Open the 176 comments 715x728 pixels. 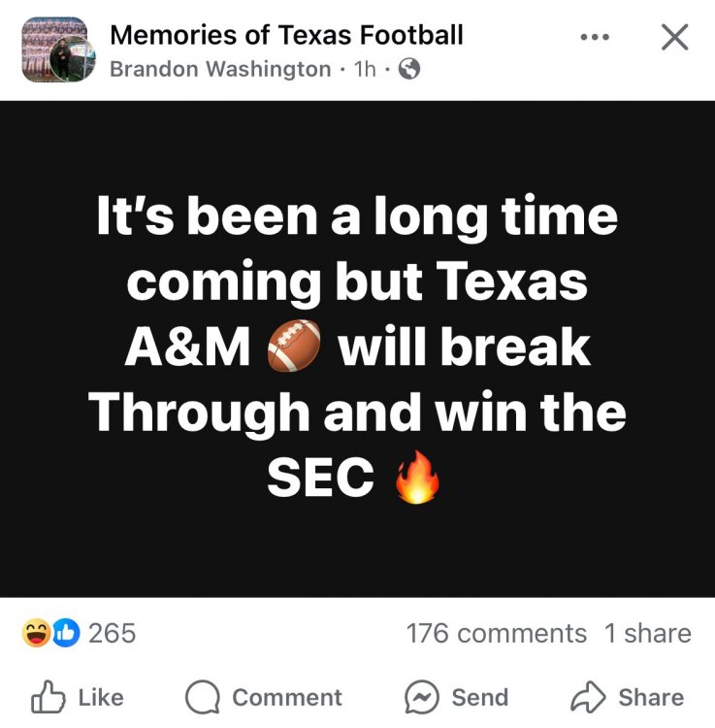496,634
